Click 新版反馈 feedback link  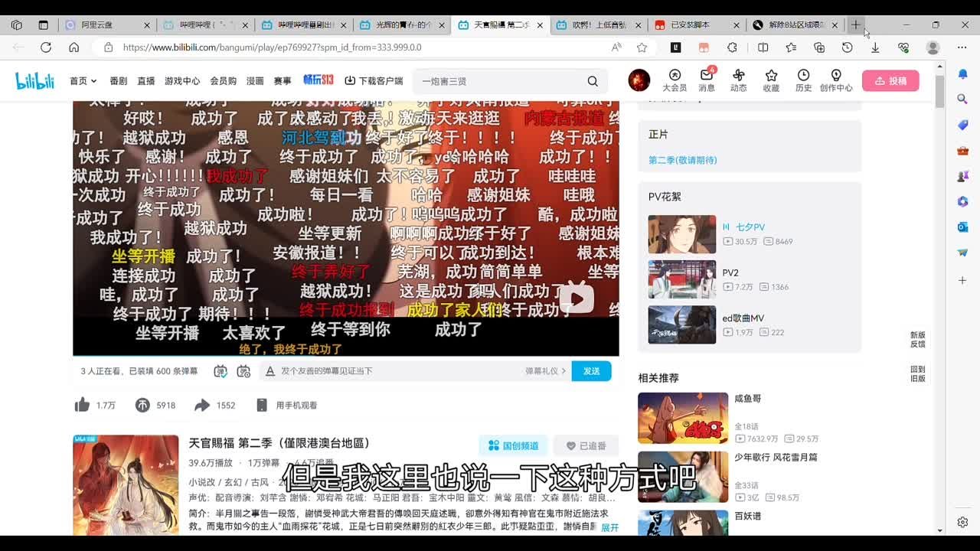point(917,340)
